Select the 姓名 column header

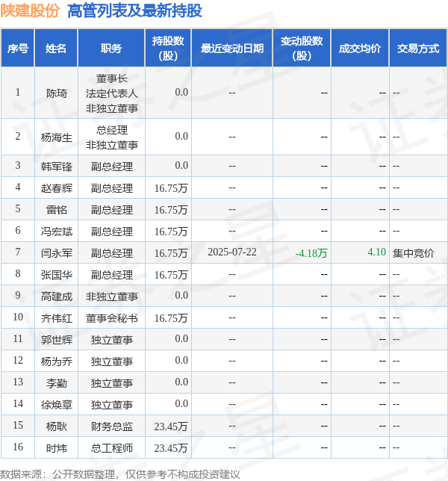56,48
